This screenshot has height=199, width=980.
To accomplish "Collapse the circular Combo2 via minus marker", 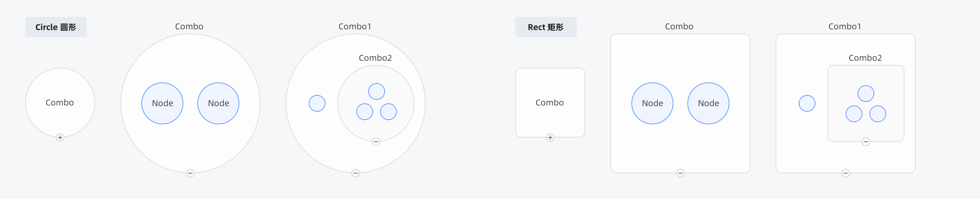I will (376, 142).
